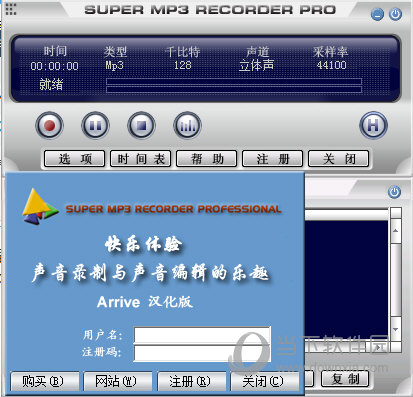Click the SUPER MP3 RECORDER PROFESSIONAL heading

(x=173, y=209)
